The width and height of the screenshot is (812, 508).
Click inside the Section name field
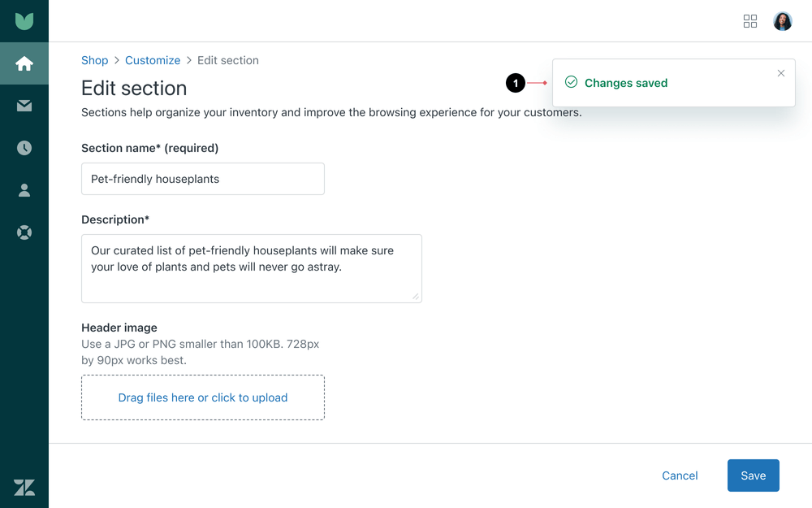tap(202, 179)
